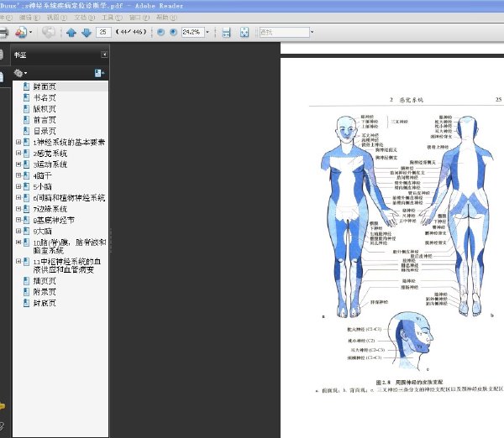Expand the 1神经系统的基本要素 bookmark
Viewport: 504px width, 438px height.
point(18,142)
